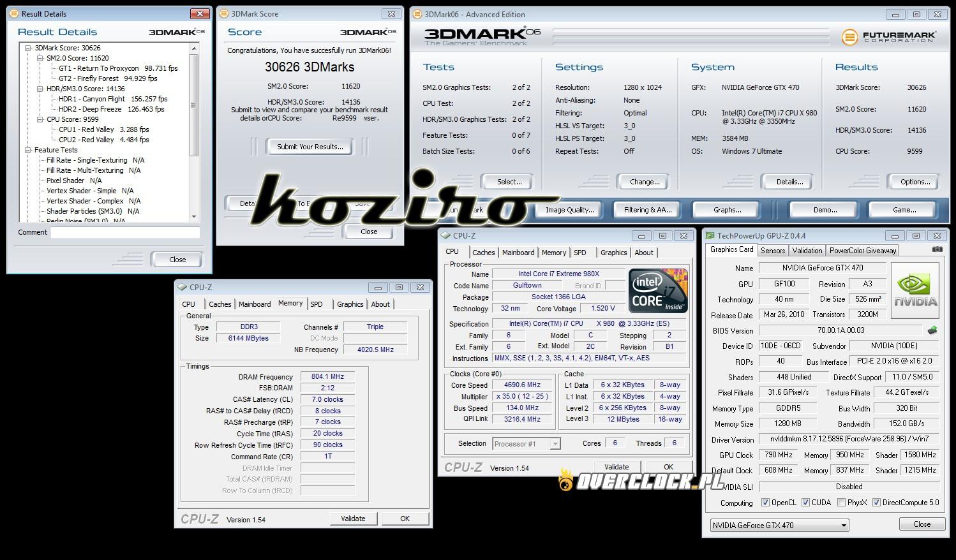Click CPU-Z memory window title icon

coord(182,288)
